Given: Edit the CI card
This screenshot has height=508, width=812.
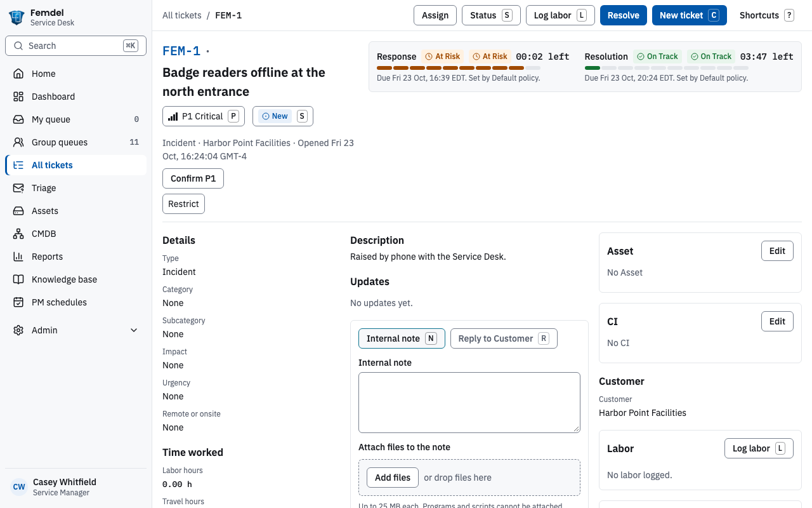Looking at the screenshot, I should click(777, 321).
